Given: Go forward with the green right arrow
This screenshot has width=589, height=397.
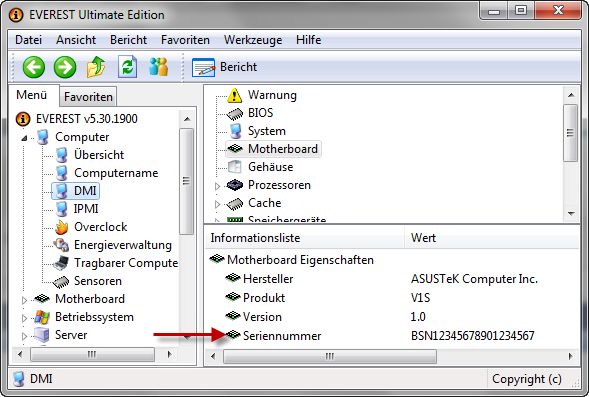Looking at the screenshot, I should [x=65, y=67].
